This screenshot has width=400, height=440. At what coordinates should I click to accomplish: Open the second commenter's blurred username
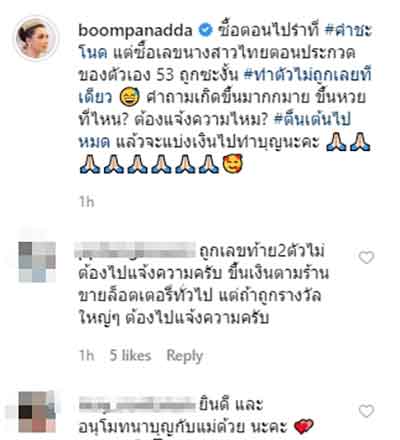[x=137, y=404]
